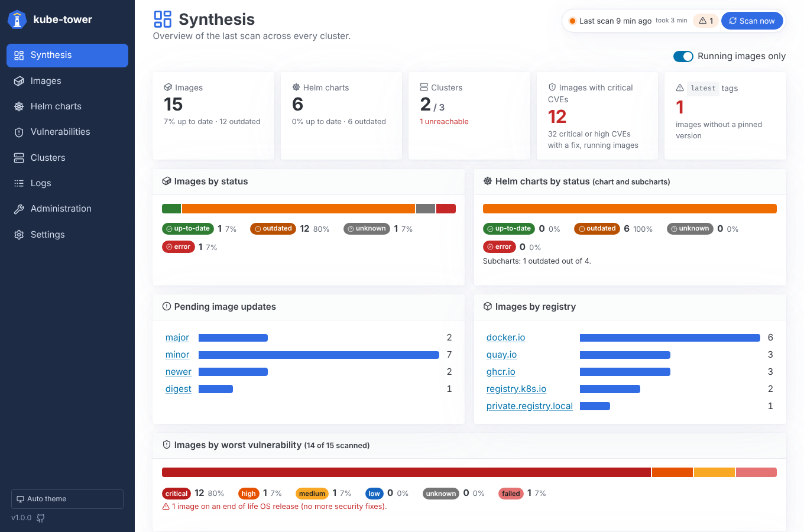
Task: Open the GitHub icon next to v1.0.0
Action: pos(41,518)
